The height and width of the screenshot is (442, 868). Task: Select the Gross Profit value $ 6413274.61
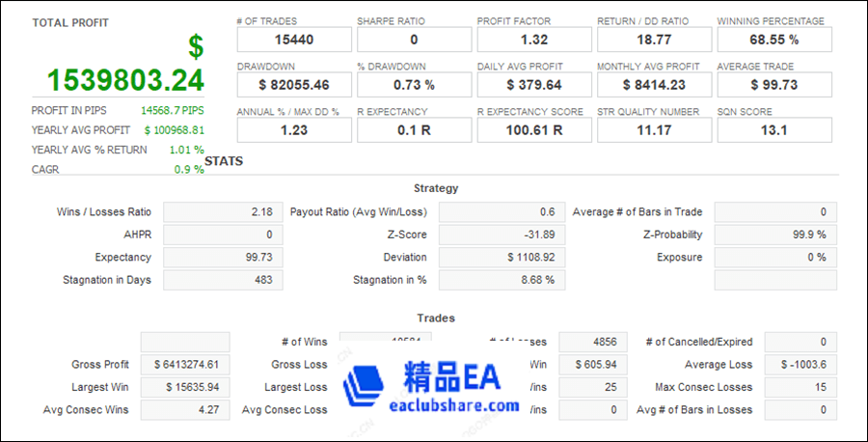click(x=185, y=365)
